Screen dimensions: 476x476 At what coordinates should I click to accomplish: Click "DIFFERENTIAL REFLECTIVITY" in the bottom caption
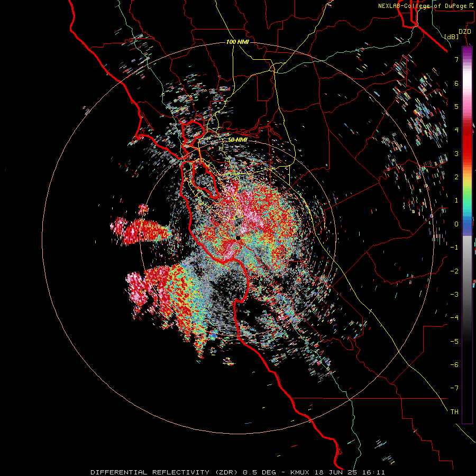[150, 472]
